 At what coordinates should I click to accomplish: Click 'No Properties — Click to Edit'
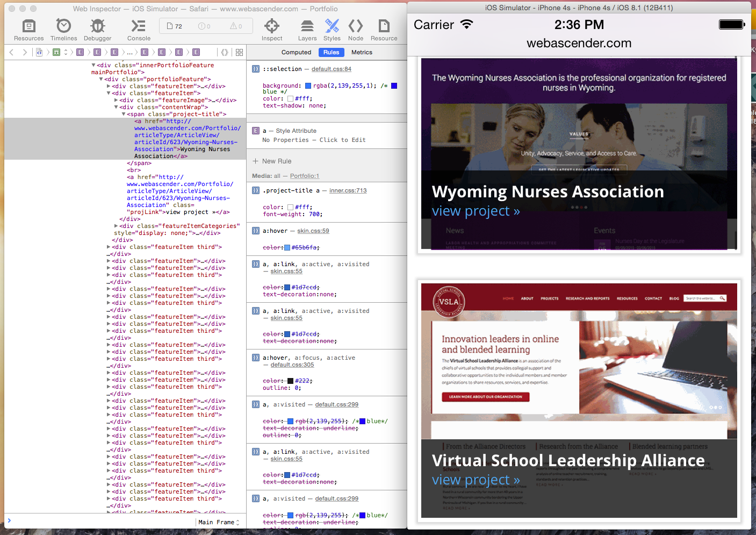pos(314,140)
